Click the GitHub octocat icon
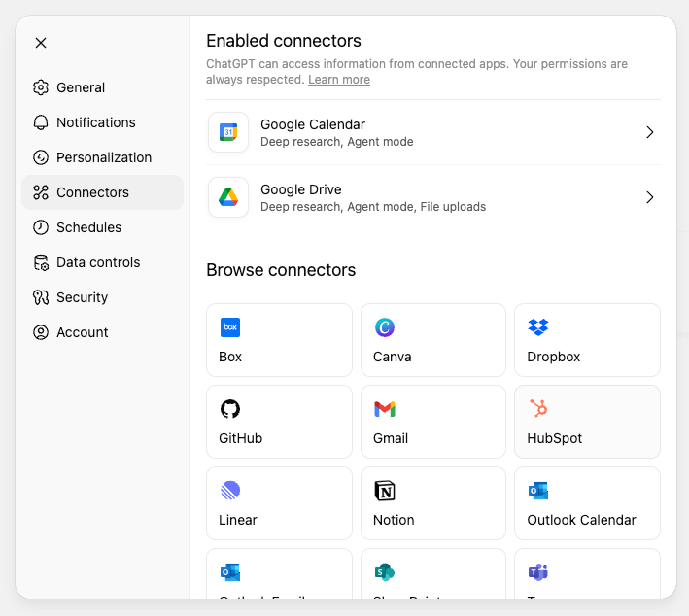 (230, 409)
